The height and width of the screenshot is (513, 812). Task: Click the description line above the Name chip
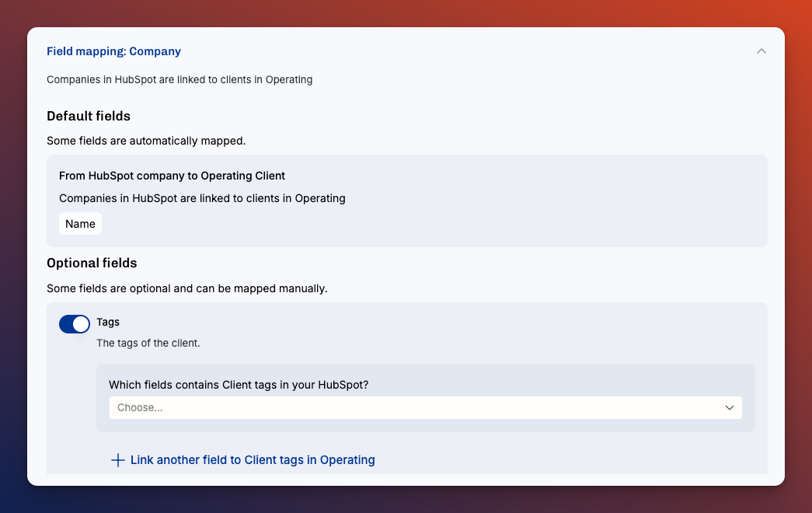tap(202, 198)
